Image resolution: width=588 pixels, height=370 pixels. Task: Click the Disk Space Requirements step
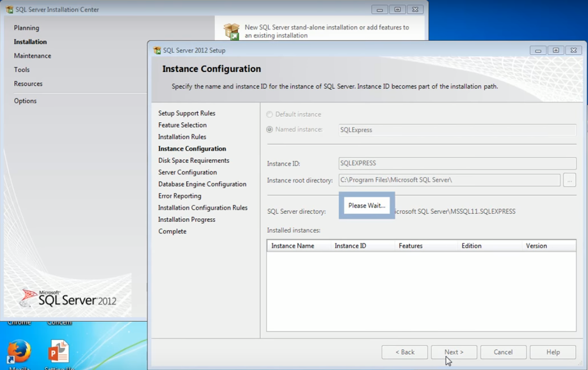[x=193, y=160]
